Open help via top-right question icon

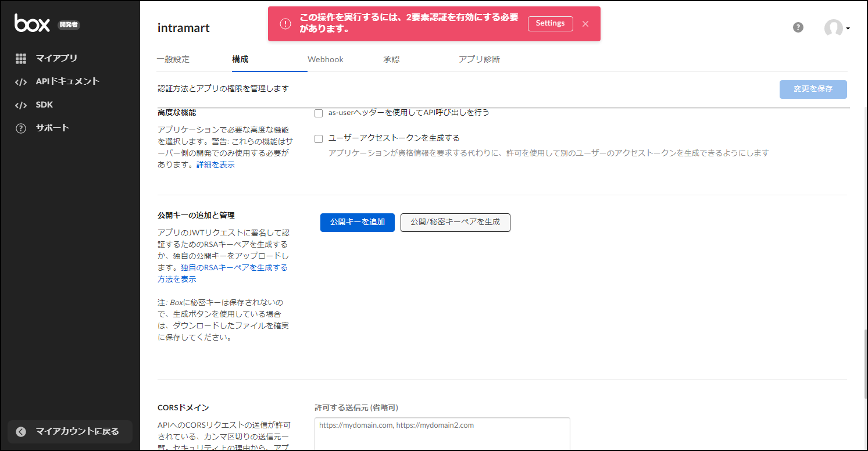(798, 27)
